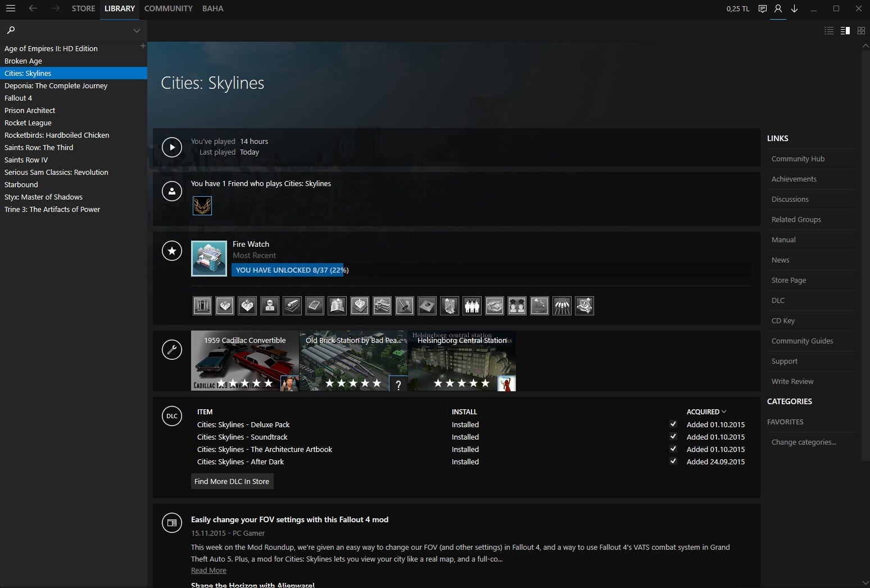Viewport: 870px width, 588px height.
Task: Select Age of Empires II: HD Edition
Action: pos(74,48)
